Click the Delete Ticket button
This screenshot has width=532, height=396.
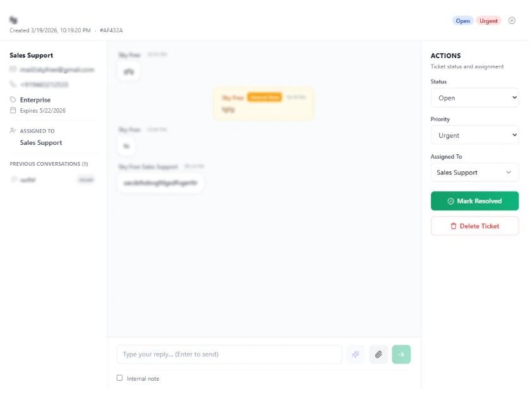[x=475, y=226]
